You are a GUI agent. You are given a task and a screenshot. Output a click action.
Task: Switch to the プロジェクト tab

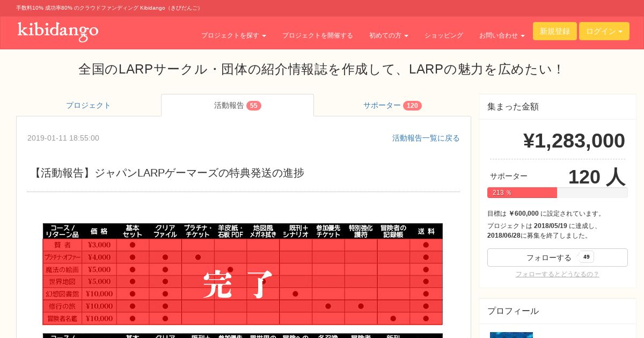click(89, 105)
